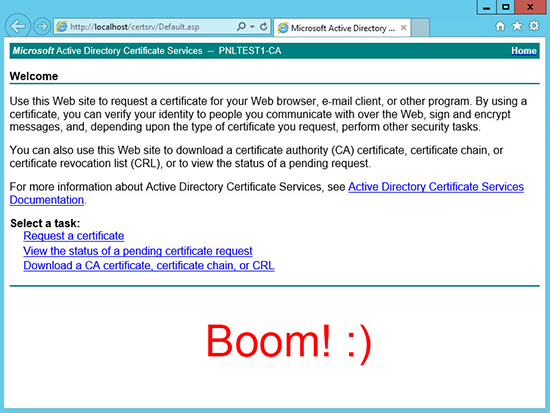Click the search magnifier icon in address bar

241,27
